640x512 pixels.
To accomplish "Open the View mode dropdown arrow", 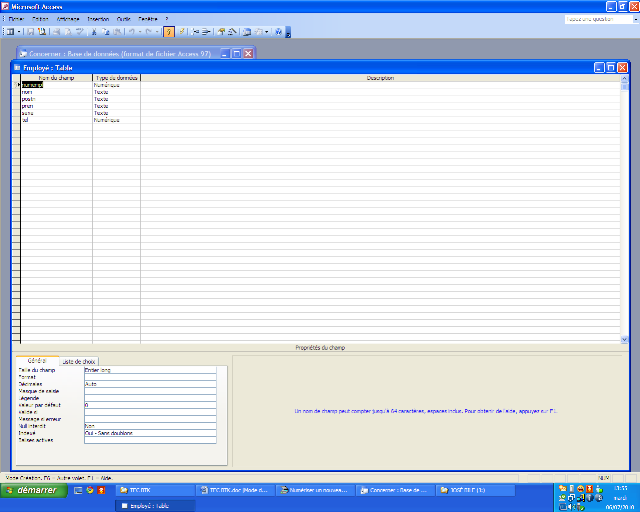I will click(18, 32).
